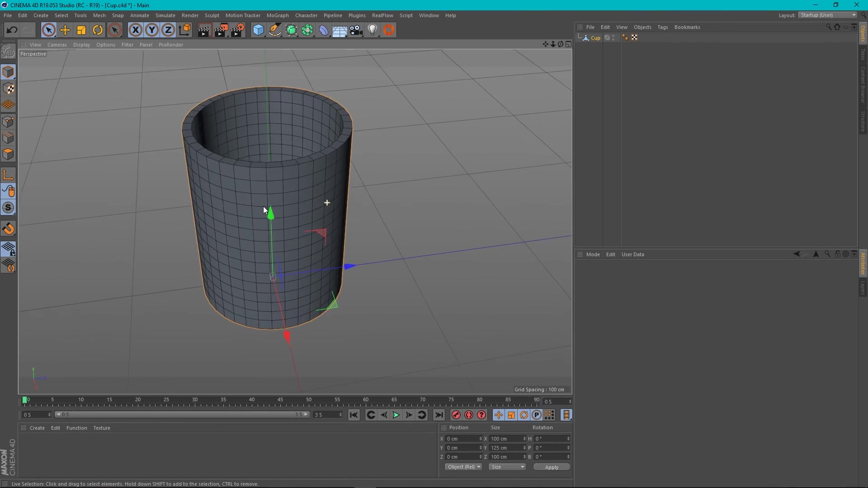Open the Size dropdown in the Coordinates panel

[507, 467]
